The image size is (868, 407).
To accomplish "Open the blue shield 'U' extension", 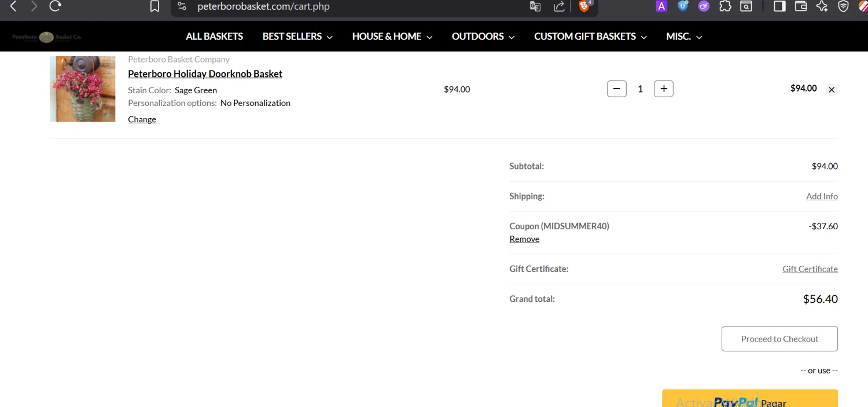I will pyautogui.click(x=683, y=6).
